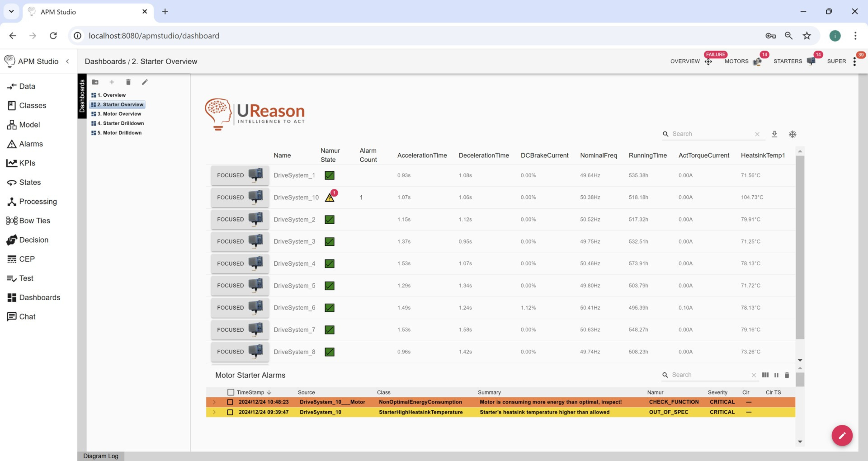Image resolution: width=868 pixels, height=461 pixels.
Task: Check the StarterHighHeatsinkTemperature alarm row checkbox
Action: click(x=230, y=412)
